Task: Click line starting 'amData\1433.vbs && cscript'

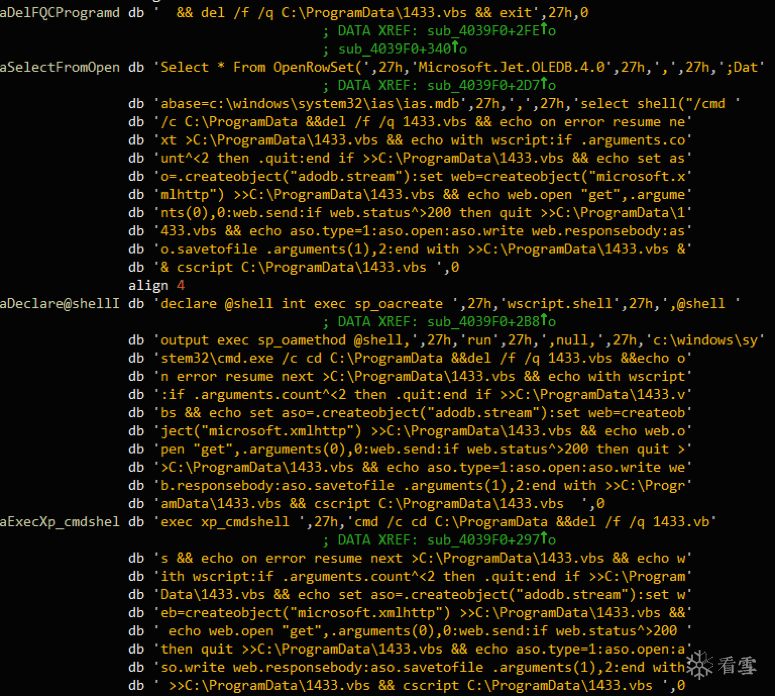Action: 366,504
